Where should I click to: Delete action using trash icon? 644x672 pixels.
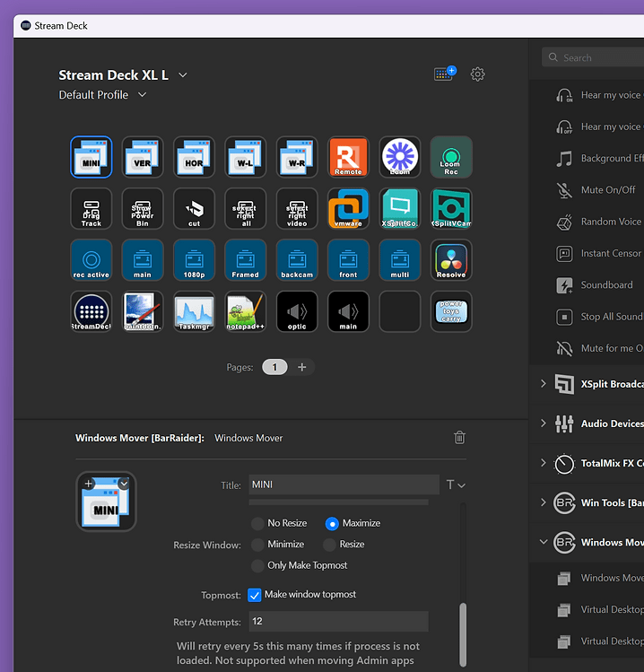coord(459,438)
